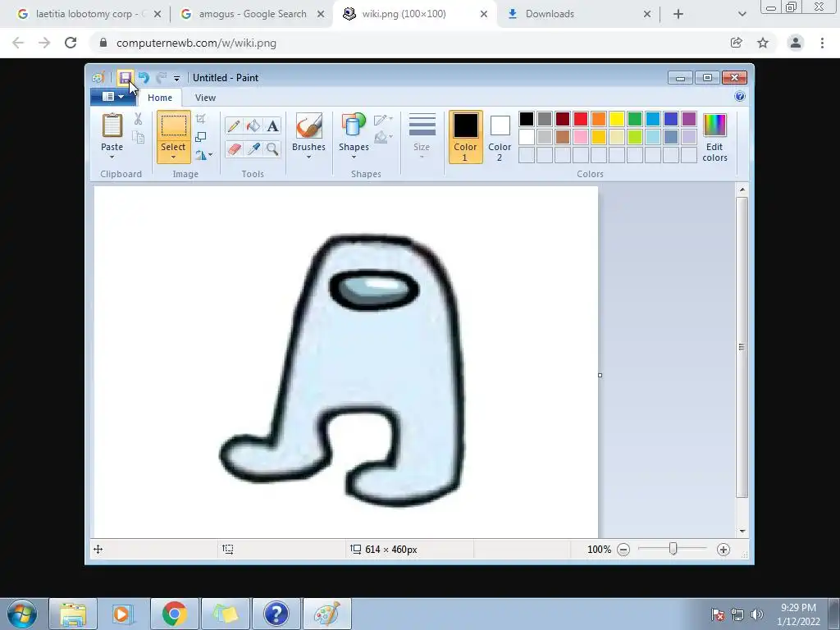Open Windows Explorer from the taskbar
This screenshot has height=630, width=840.
click(x=73, y=614)
